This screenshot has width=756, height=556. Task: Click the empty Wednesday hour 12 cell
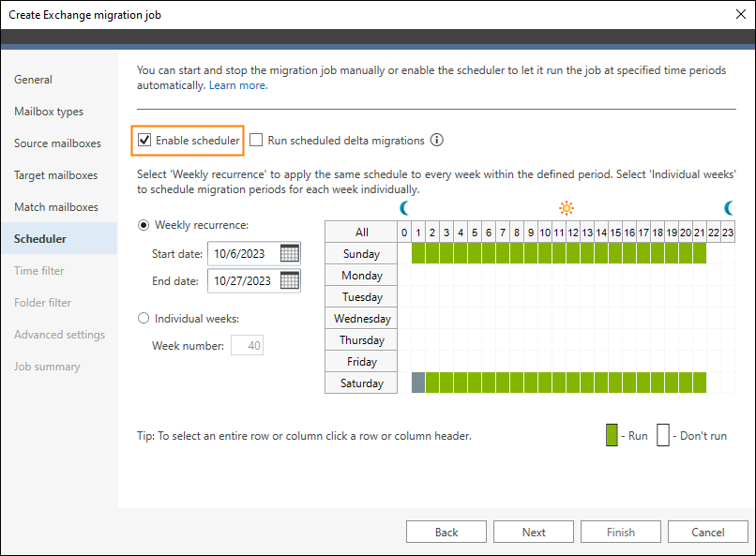pyautogui.click(x=573, y=319)
